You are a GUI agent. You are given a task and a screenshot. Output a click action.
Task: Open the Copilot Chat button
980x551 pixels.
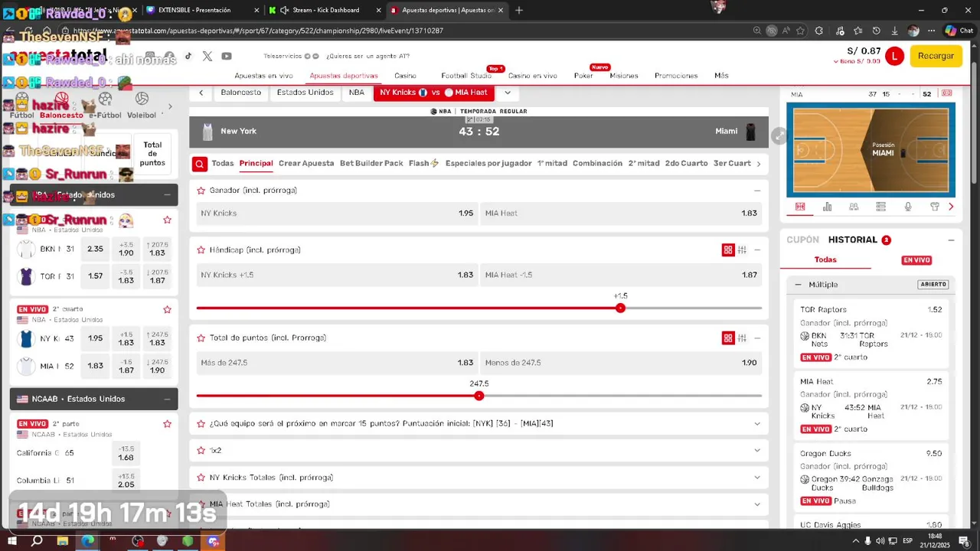959,31
